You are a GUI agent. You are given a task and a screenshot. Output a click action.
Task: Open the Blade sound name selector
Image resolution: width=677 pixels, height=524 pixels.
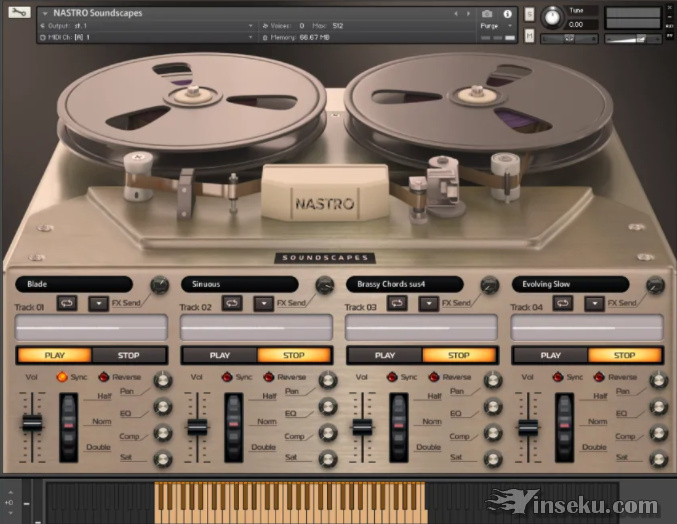[74, 284]
